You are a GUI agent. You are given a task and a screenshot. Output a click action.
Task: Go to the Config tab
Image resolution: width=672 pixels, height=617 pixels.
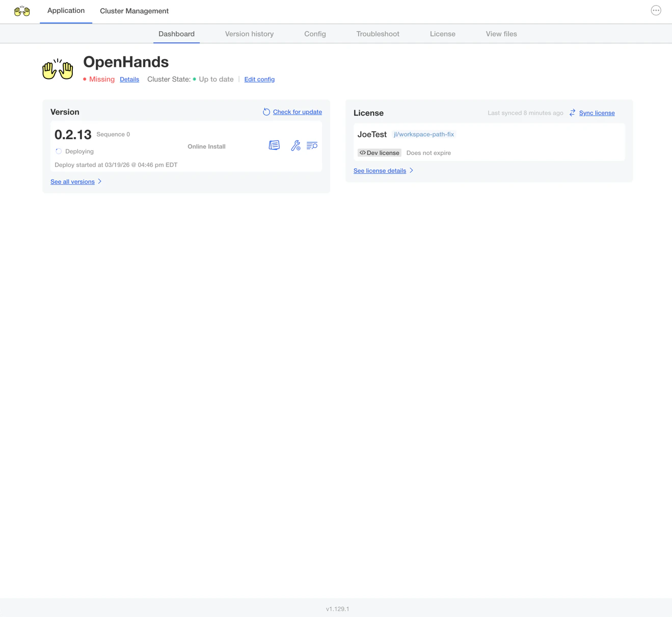[x=315, y=34]
